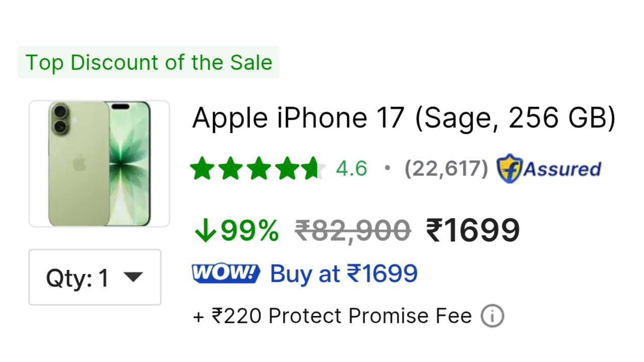Click the Buy at ₹1699 link
Screen dimensions: 644x362
pyautogui.click(x=344, y=274)
